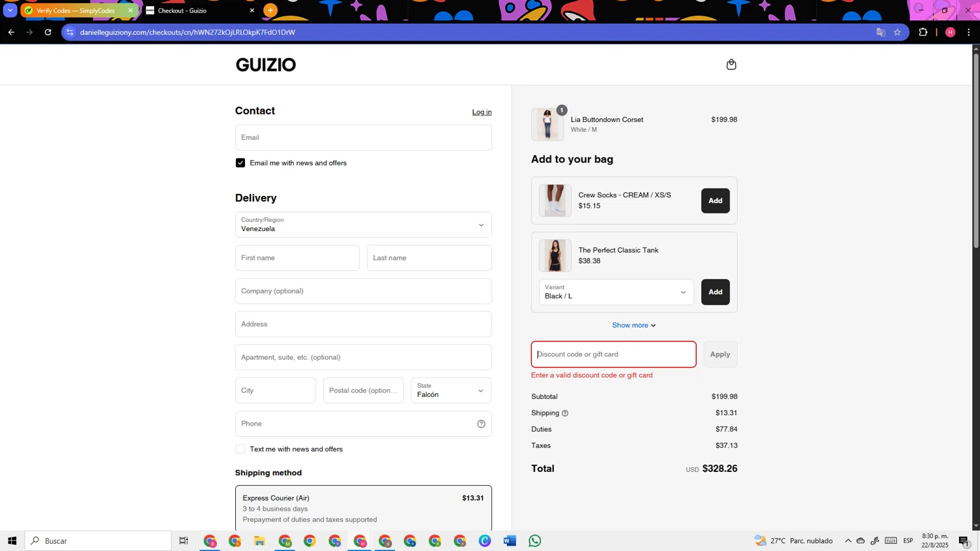This screenshot has height=551, width=980.
Task: Click the Company (optional) field
Action: tap(363, 291)
